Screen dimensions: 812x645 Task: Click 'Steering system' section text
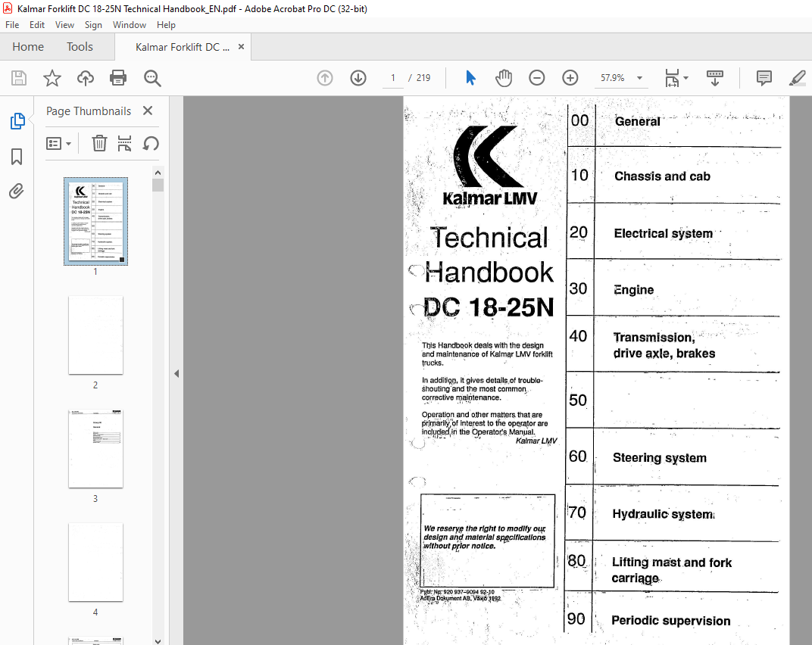[x=660, y=457]
